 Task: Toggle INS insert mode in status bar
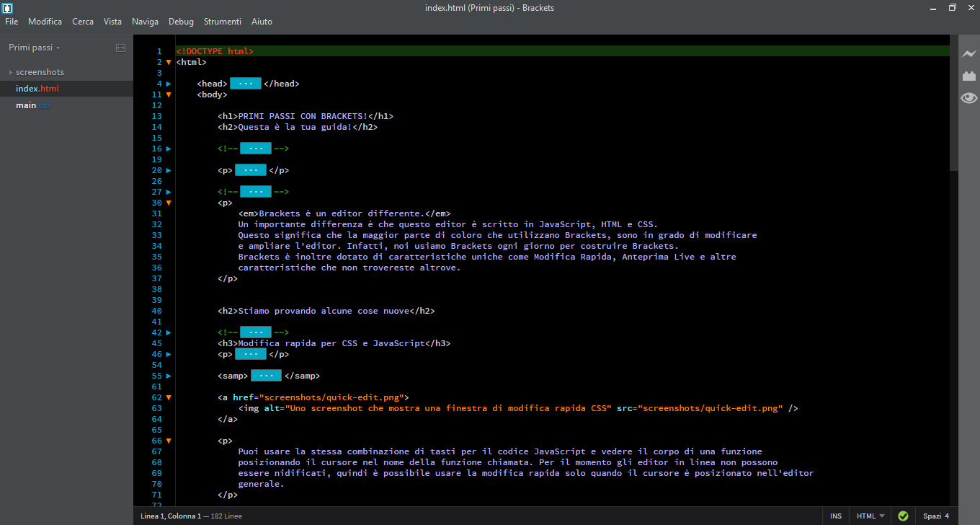coord(836,516)
